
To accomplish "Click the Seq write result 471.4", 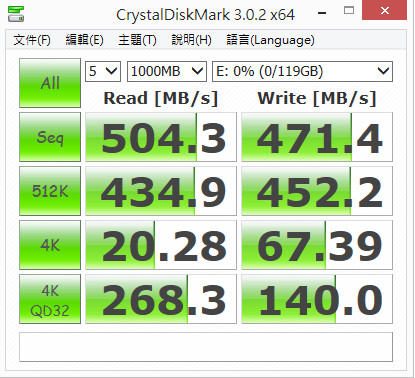I will pos(317,137).
